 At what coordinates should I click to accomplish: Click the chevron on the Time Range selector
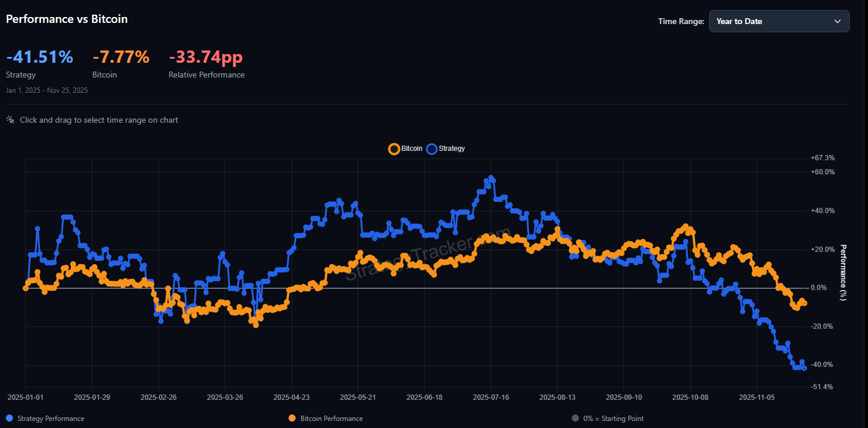click(837, 21)
